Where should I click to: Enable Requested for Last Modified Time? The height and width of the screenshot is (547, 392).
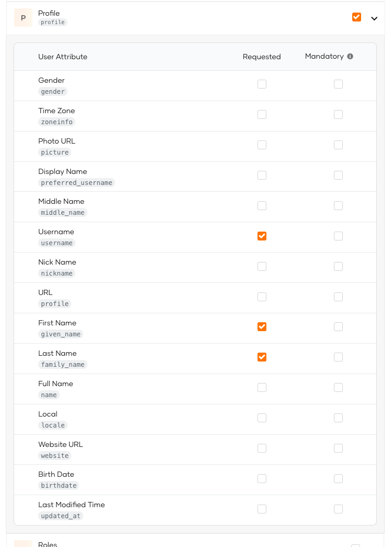pos(262,509)
